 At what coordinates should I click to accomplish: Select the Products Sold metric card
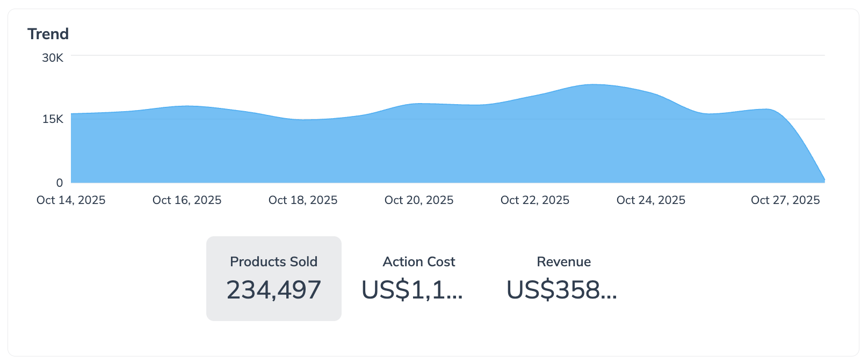pyautogui.click(x=273, y=278)
